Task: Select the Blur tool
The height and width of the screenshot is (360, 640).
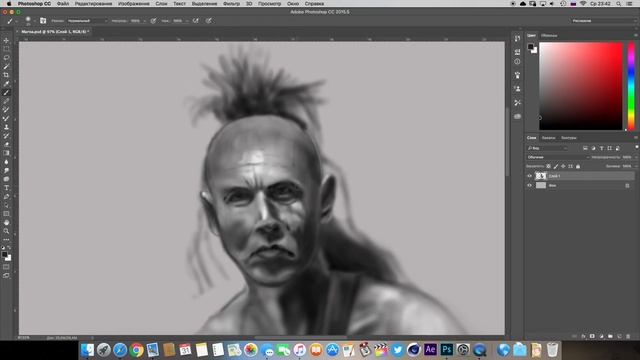Action: 6,162
